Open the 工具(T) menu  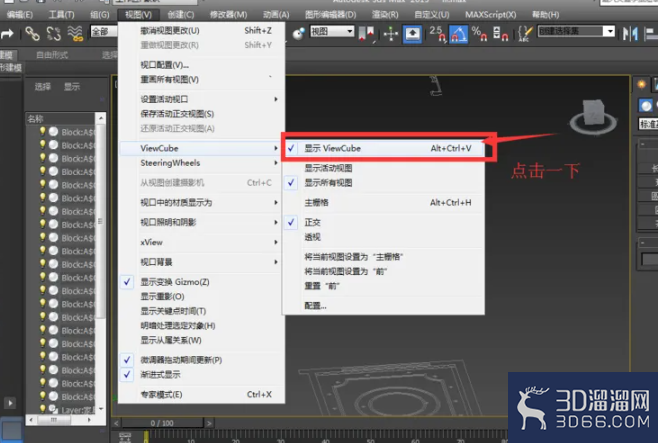(61, 15)
